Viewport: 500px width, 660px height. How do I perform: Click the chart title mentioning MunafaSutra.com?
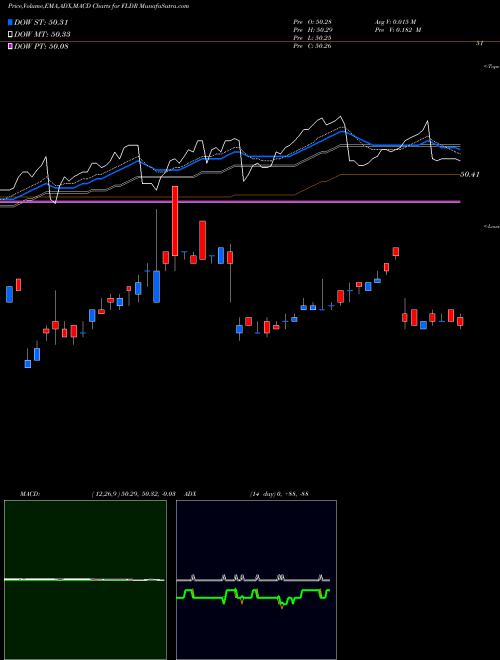pyautogui.click(x=98, y=6)
